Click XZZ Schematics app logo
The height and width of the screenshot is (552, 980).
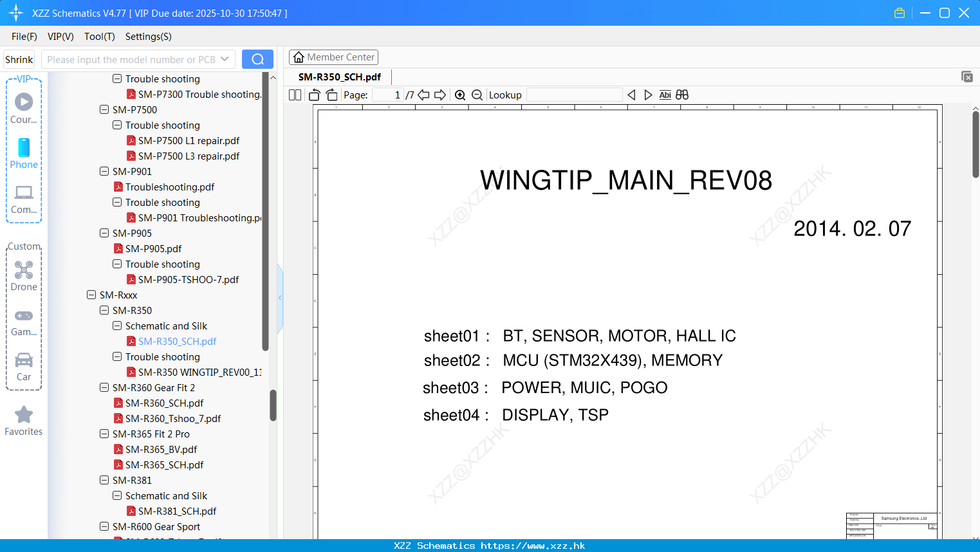[16, 13]
